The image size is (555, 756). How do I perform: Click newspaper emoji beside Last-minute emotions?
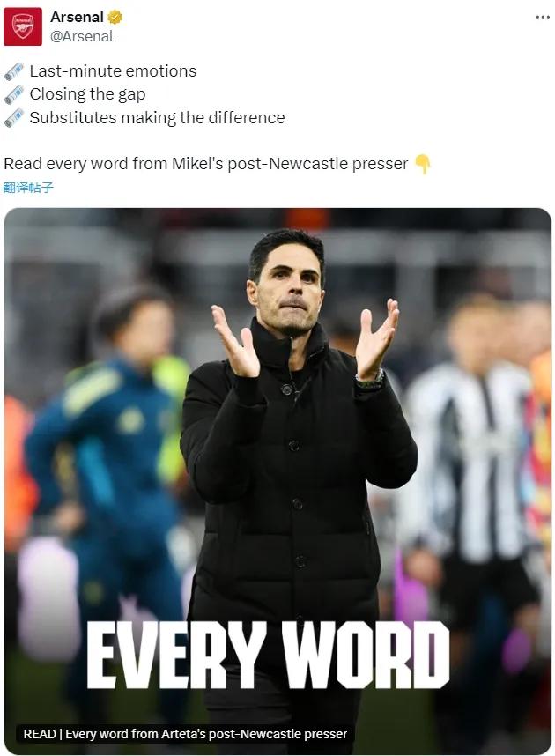pyautogui.click(x=14, y=71)
